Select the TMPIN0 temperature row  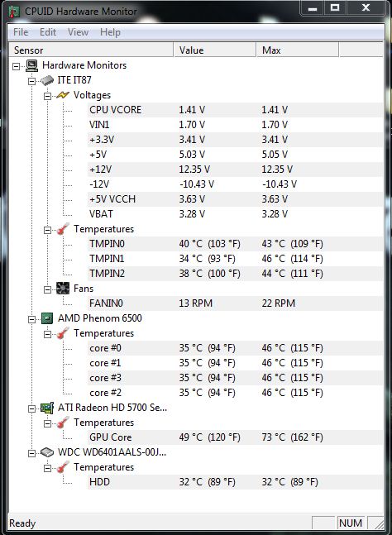point(235,244)
